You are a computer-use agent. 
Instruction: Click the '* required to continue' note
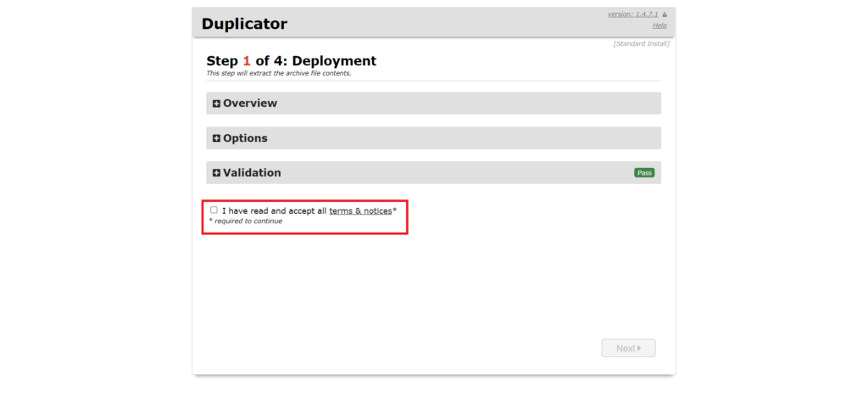tap(245, 221)
